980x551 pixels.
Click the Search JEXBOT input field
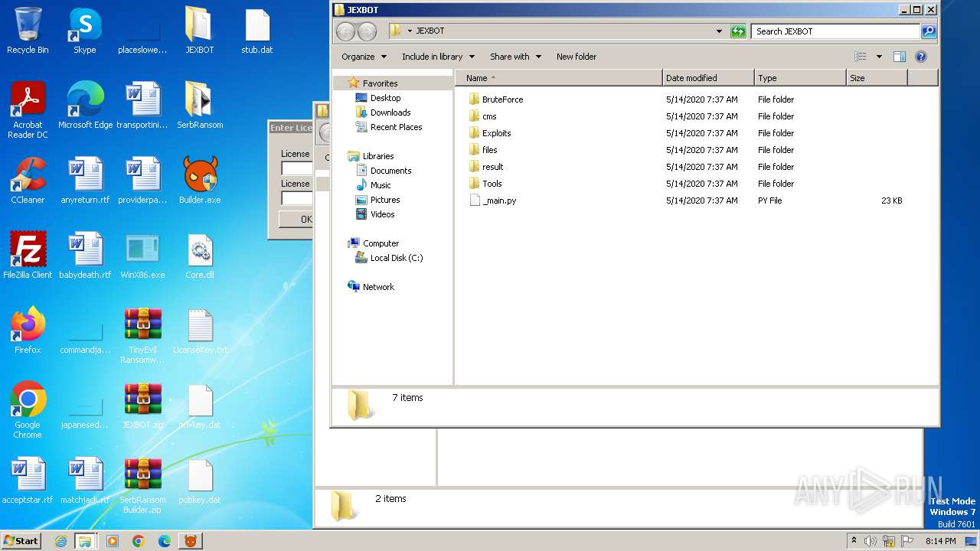[x=835, y=31]
